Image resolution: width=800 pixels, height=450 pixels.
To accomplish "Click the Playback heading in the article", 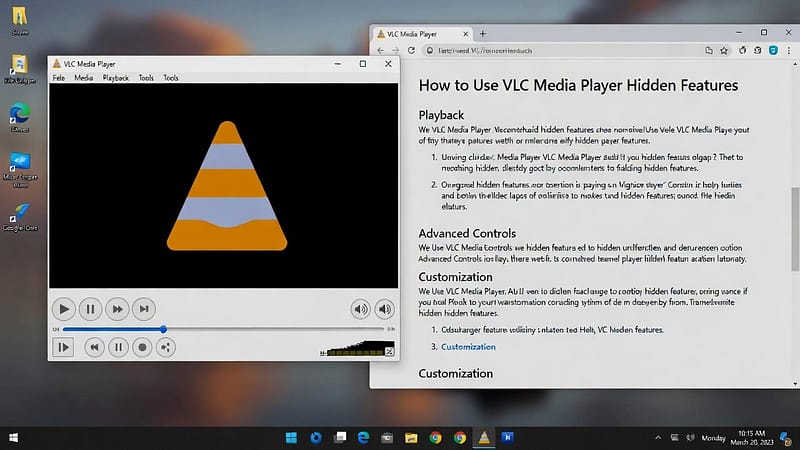I will click(441, 115).
